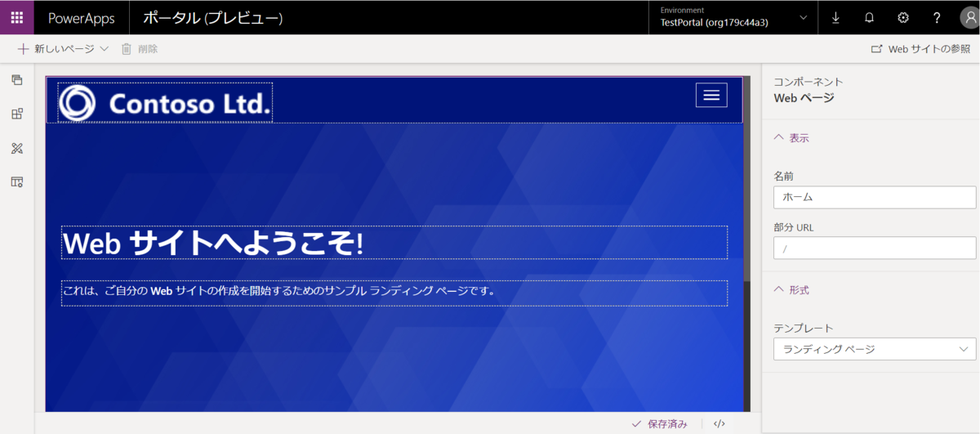The image size is (980, 434).
Task: Click the 部分 URL input field
Action: coord(875,248)
